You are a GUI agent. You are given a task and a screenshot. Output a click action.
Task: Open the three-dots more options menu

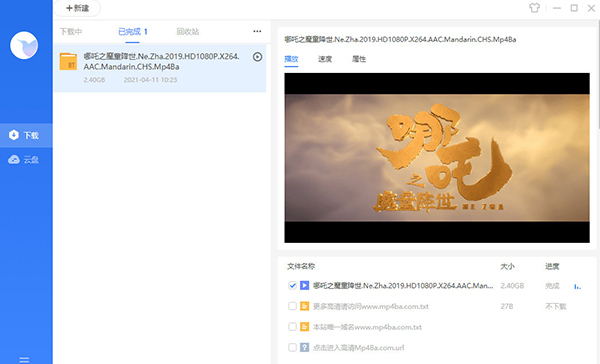pos(257,31)
